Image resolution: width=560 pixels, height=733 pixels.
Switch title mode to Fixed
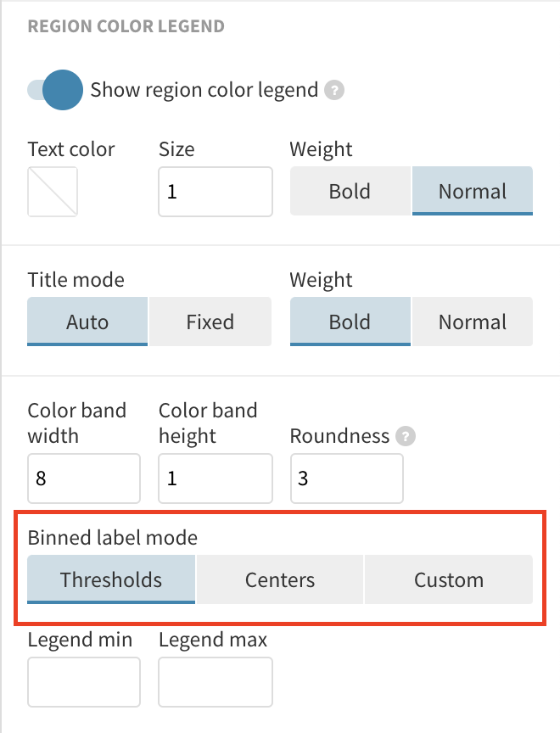(x=210, y=322)
